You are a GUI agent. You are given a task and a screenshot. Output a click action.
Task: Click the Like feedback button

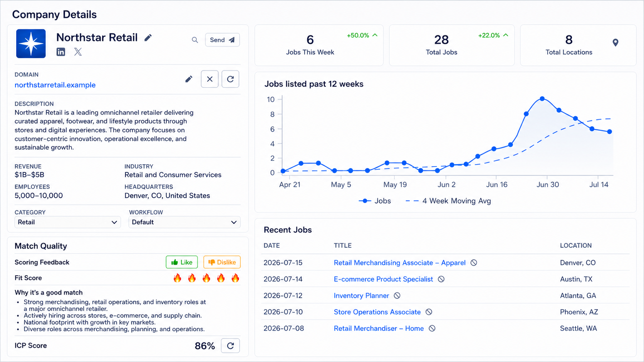182,262
